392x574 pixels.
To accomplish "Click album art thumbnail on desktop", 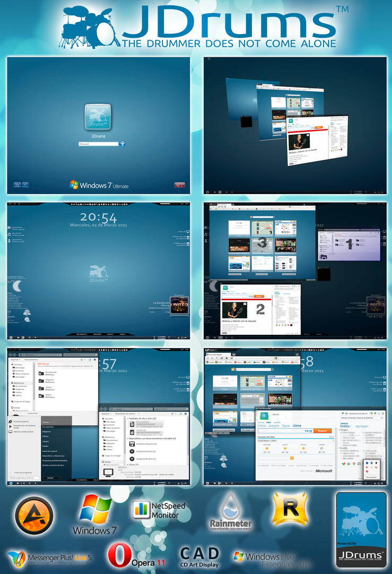I will (x=179, y=305).
